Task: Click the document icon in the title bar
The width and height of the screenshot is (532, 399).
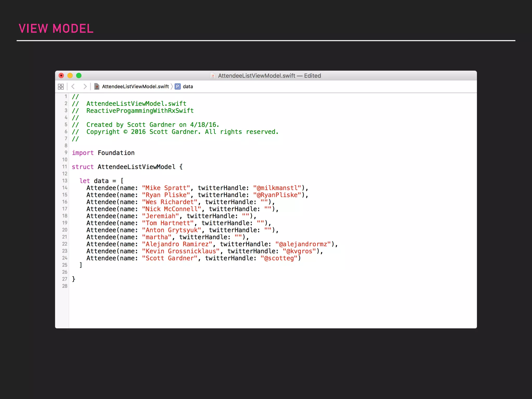Action: pos(213,76)
